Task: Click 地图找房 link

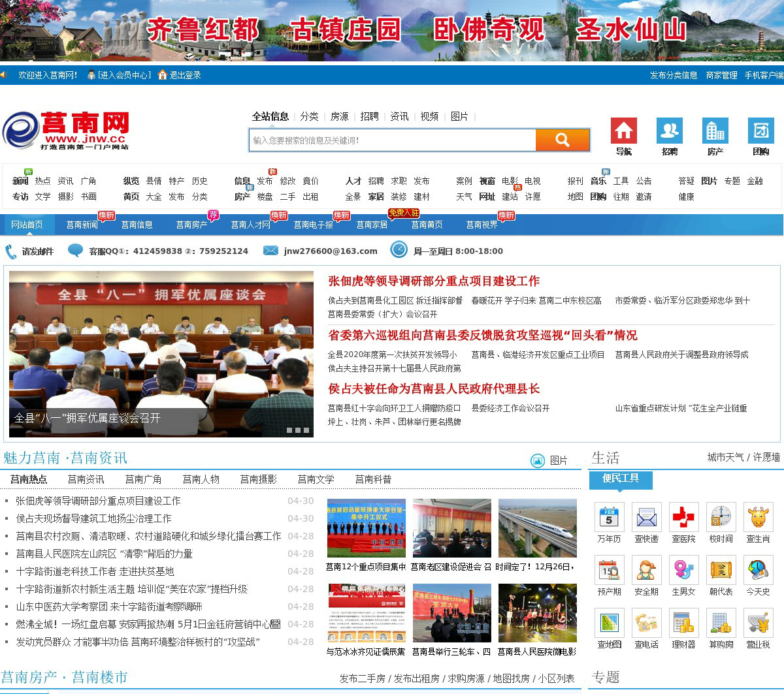Action: (511, 678)
